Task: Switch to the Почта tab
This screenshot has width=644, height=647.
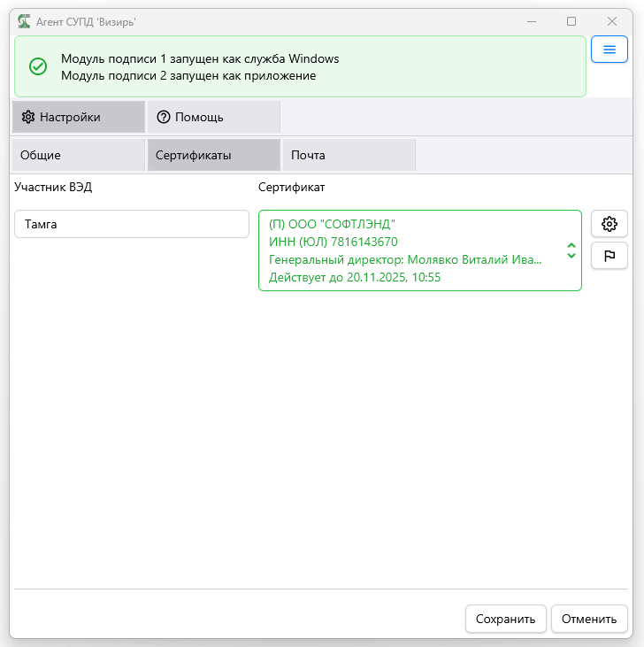Action: (349, 155)
